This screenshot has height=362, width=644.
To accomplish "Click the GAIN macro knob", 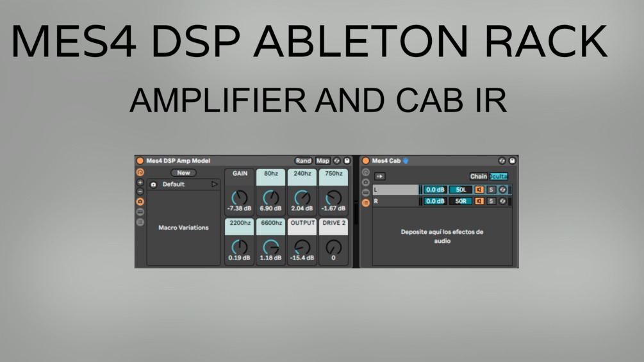I will (x=240, y=198).
